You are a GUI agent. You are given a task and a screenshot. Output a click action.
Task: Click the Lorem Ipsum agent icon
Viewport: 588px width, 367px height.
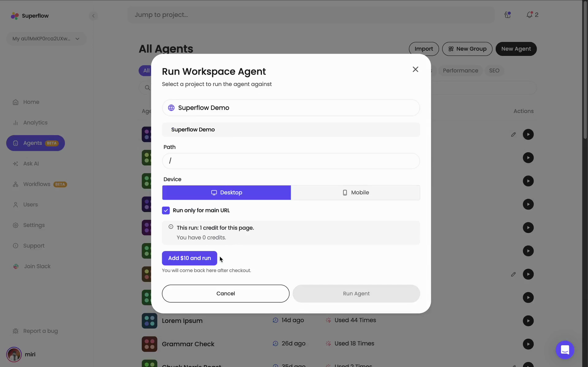click(x=150, y=321)
